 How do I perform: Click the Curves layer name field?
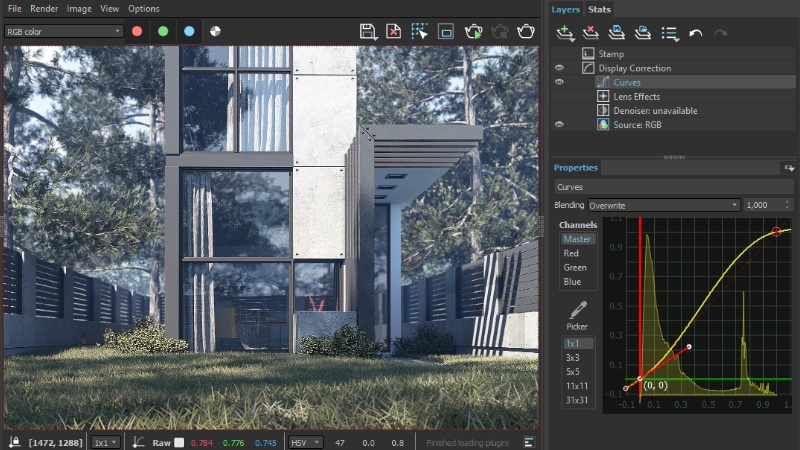click(x=673, y=187)
